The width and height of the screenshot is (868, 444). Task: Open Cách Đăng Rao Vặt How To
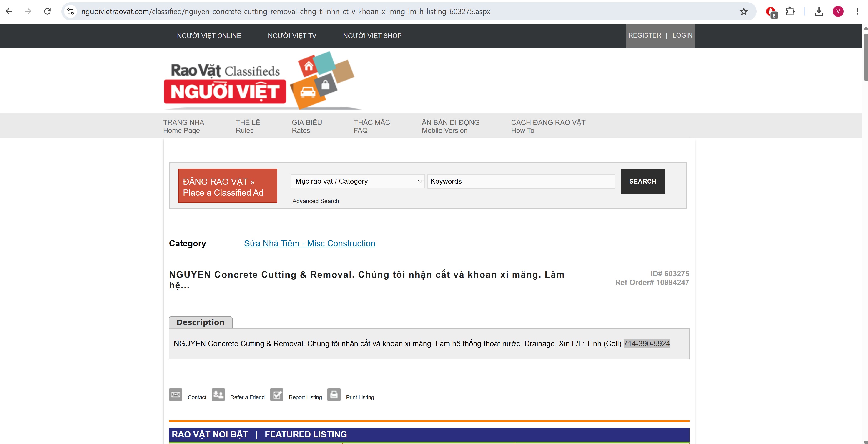(548, 126)
